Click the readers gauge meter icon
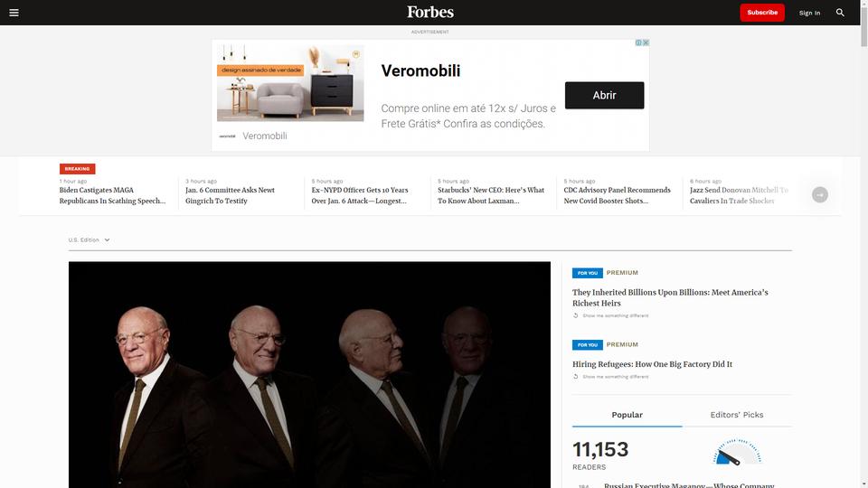868x488 pixels. point(737,452)
